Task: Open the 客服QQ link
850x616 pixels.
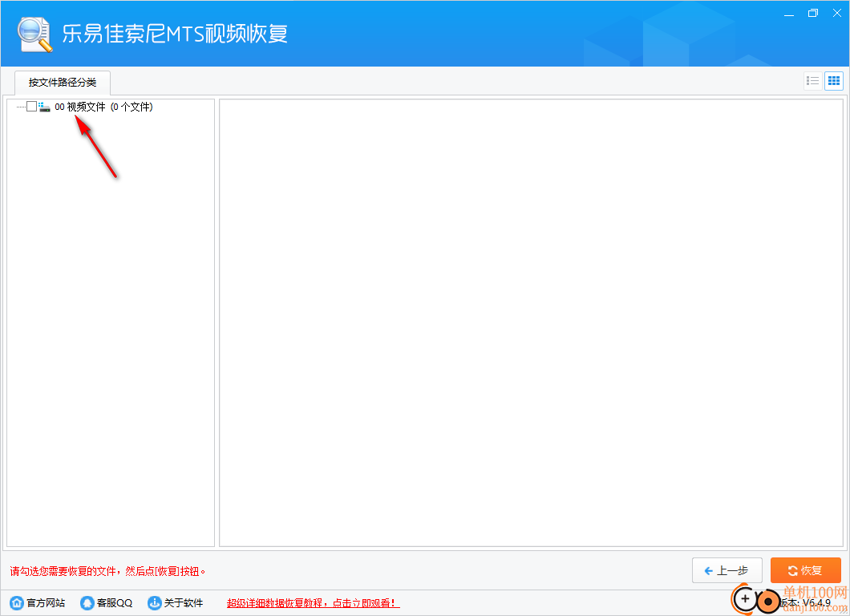Action: 115,603
